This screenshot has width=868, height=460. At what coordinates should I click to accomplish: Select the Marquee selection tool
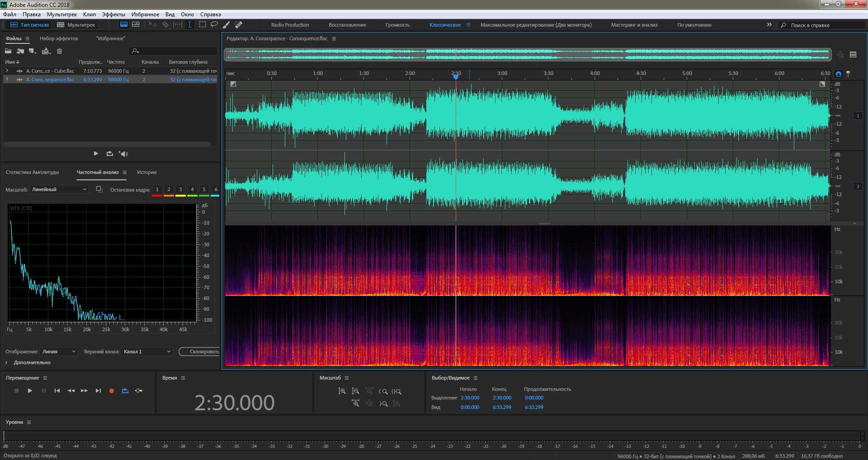[203, 24]
